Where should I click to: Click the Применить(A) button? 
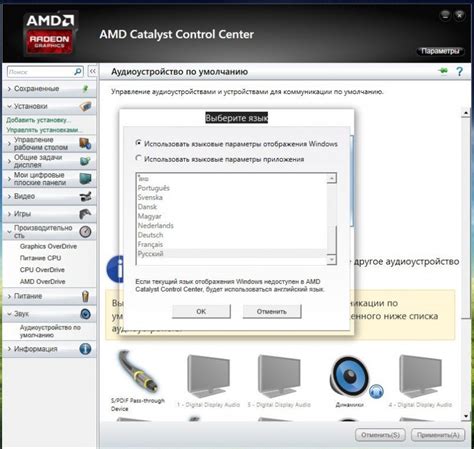(x=438, y=435)
